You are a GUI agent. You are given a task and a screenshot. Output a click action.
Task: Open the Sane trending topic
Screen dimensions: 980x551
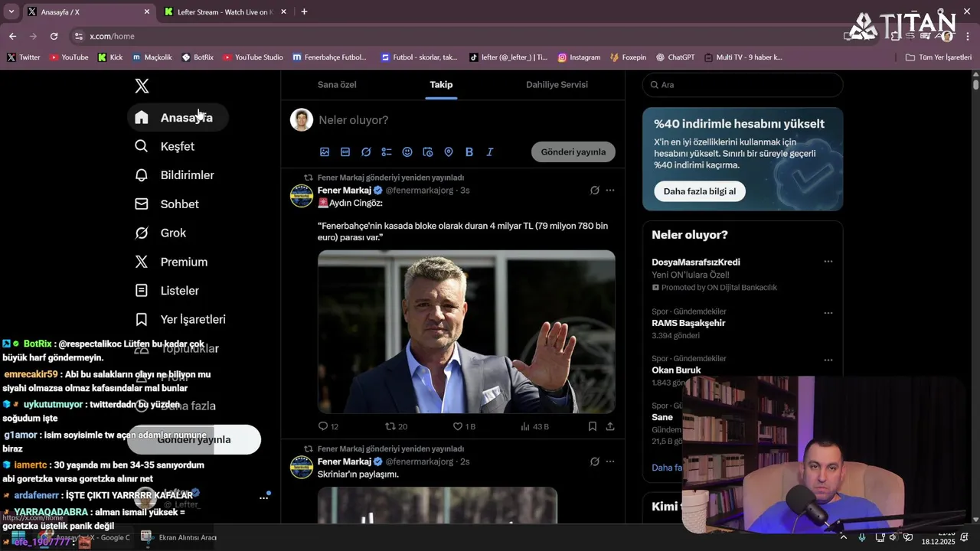(x=662, y=417)
